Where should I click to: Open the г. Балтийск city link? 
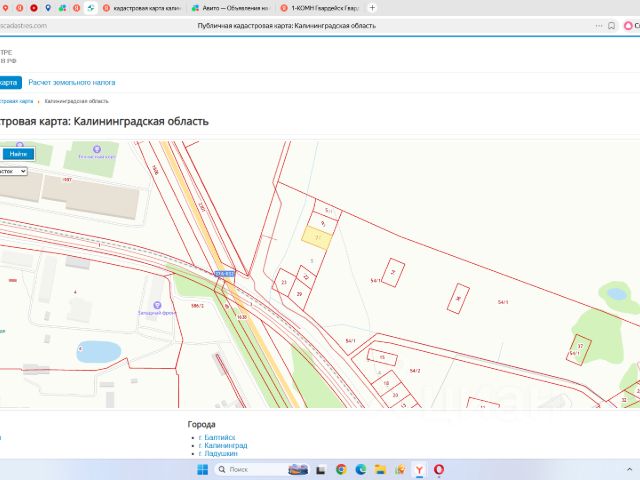(x=217, y=437)
